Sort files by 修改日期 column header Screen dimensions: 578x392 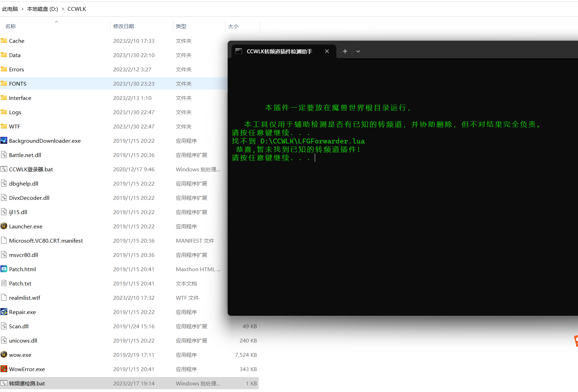pos(124,26)
